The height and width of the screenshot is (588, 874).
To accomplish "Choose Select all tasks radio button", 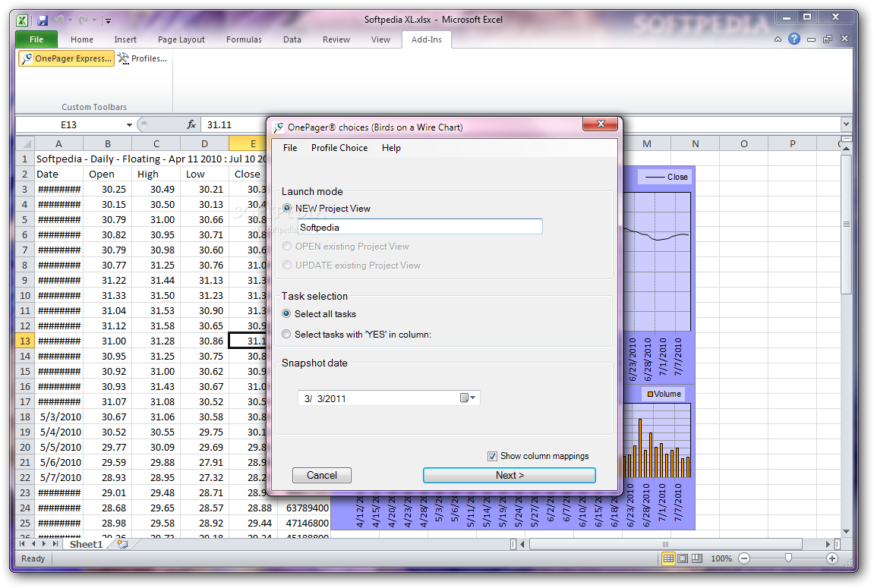I will (286, 313).
